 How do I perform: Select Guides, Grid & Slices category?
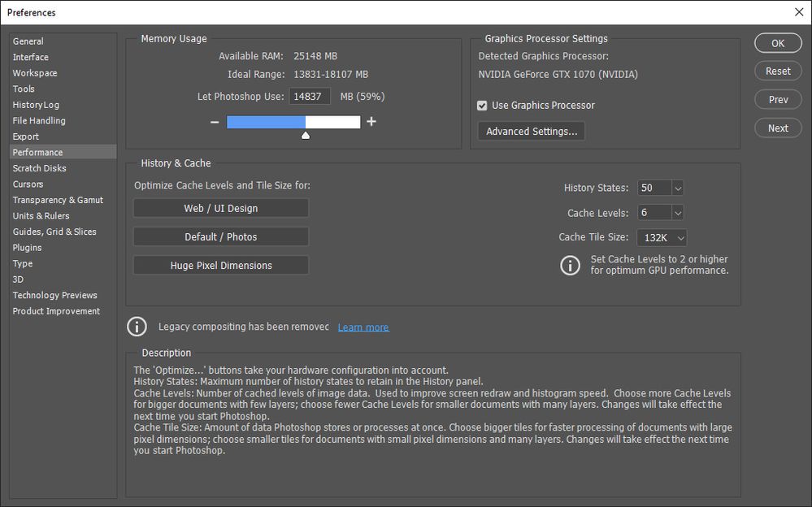[63, 232]
